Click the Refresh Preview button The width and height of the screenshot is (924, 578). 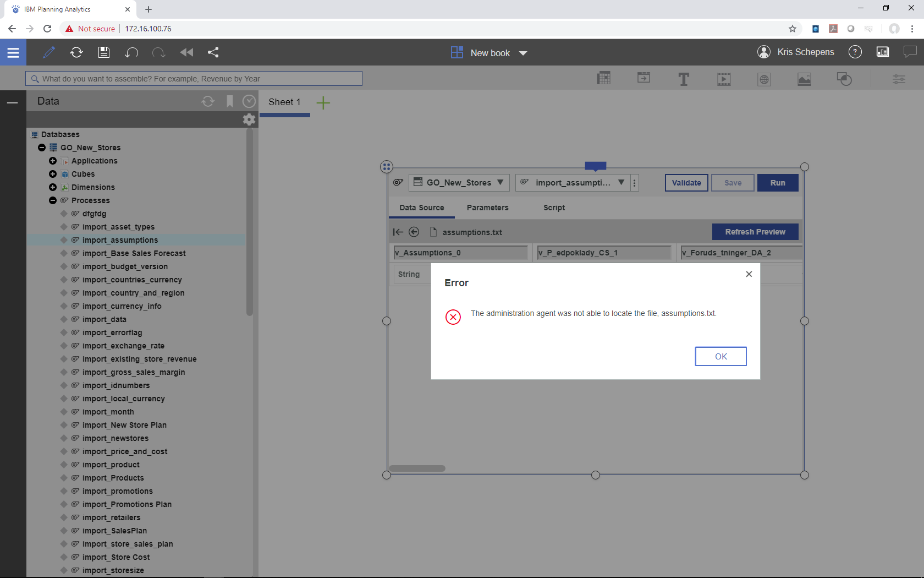[x=755, y=232]
